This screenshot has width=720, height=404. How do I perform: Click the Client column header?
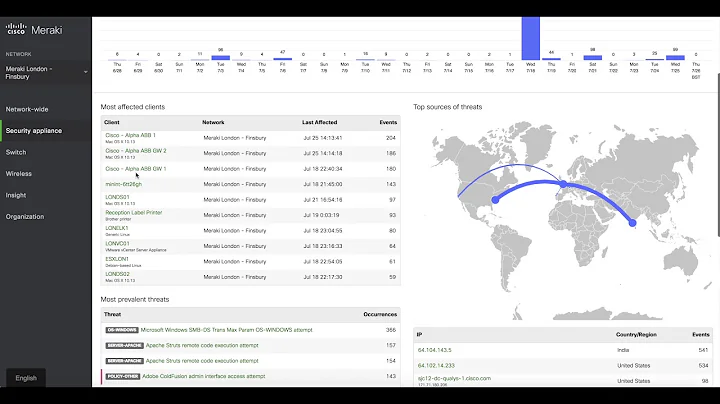(112, 123)
